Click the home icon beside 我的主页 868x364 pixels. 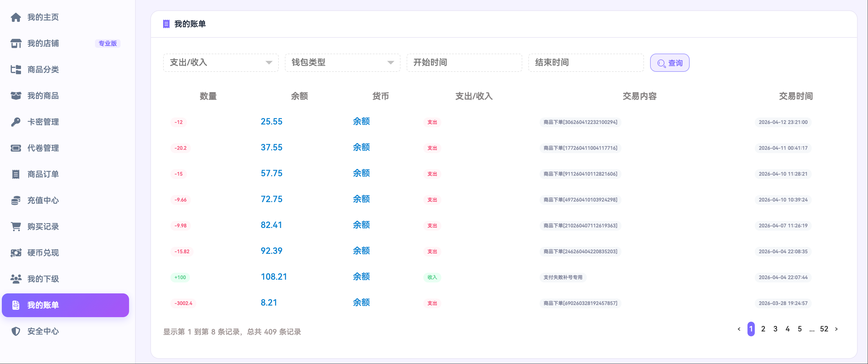coord(16,17)
